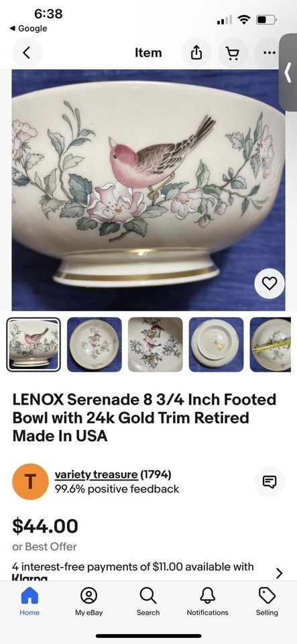Open the shopping cart icon
Image resolution: width=297 pixels, height=644 pixels.
click(233, 52)
